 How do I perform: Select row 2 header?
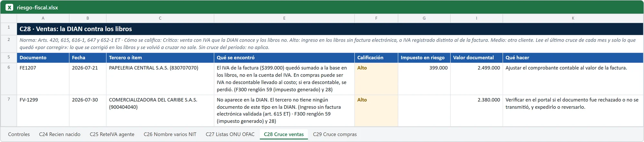(9, 44)
